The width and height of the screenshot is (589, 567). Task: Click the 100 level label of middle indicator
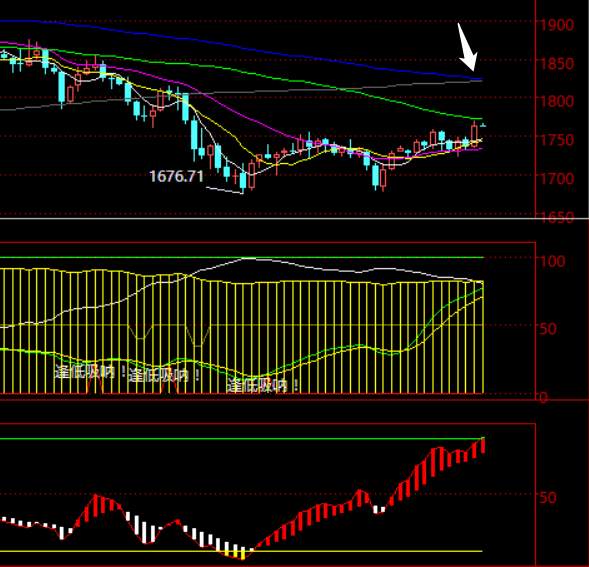point(552,261)
